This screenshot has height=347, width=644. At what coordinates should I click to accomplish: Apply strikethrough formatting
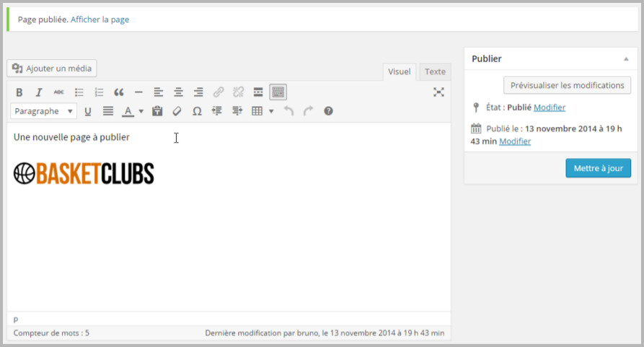tap(58, 92)
